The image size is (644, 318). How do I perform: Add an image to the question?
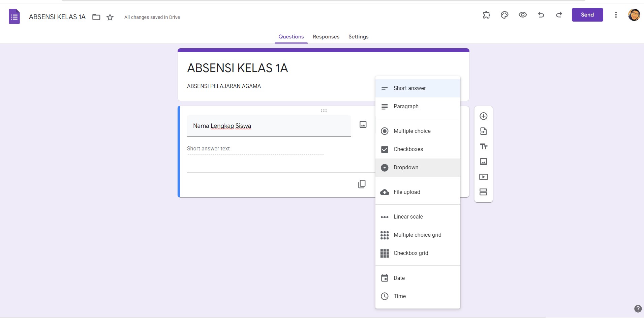363,124
